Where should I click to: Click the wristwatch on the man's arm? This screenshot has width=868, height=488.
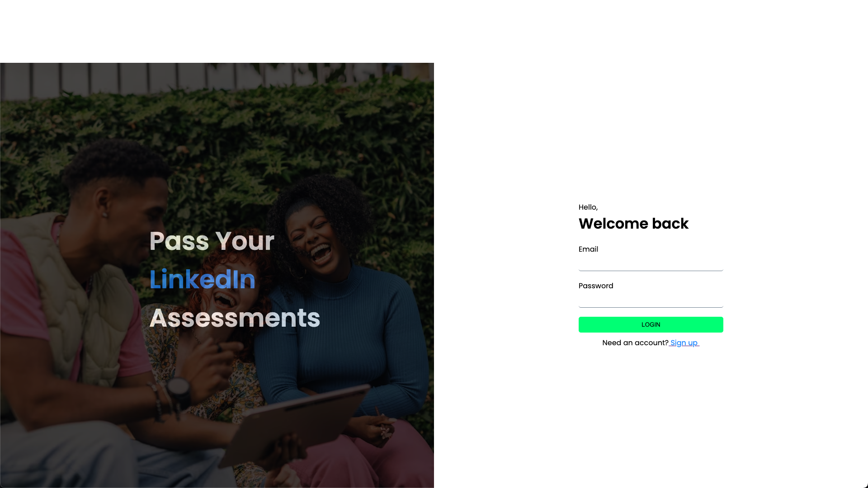[178, 389]
